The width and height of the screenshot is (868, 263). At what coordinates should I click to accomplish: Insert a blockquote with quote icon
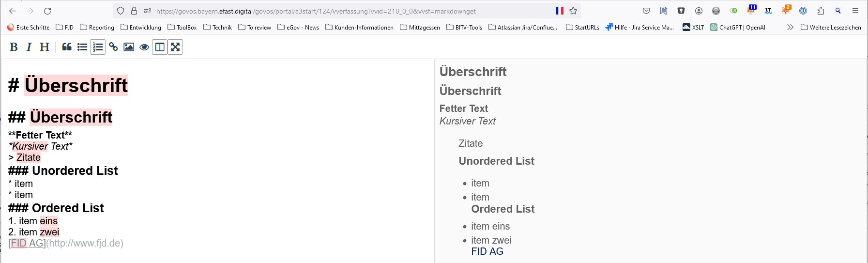[67, 47]
